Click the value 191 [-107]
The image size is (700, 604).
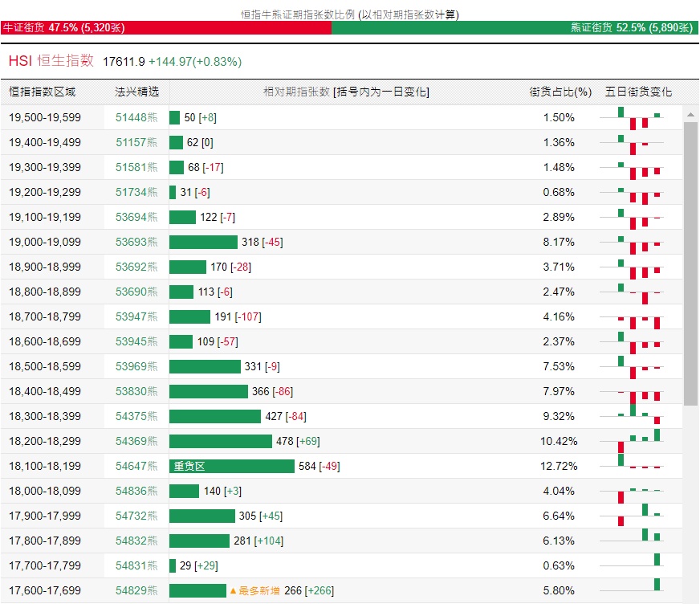238,316
